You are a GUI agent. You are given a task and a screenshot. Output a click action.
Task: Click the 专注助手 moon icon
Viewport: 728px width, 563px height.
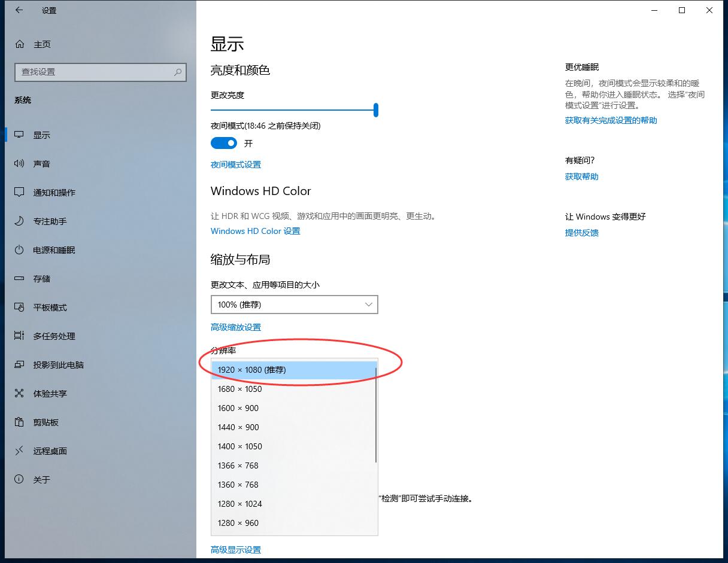(x=20, y=221)
